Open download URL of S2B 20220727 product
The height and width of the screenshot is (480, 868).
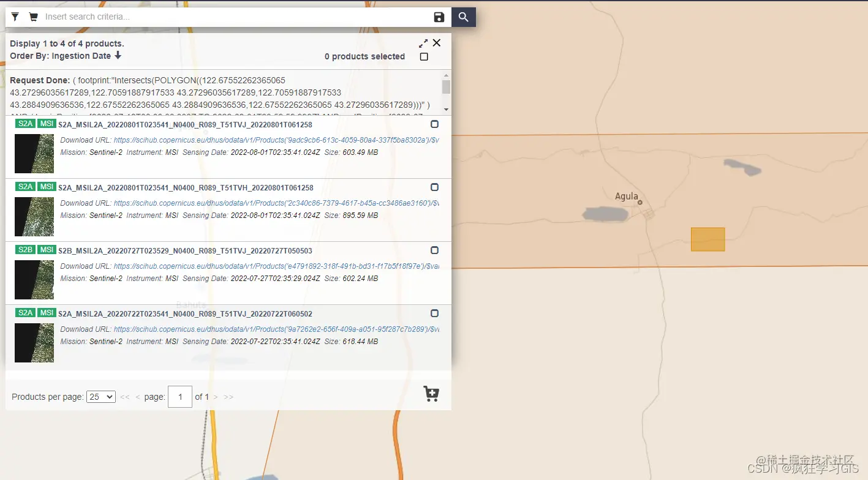tap(276, 266)
